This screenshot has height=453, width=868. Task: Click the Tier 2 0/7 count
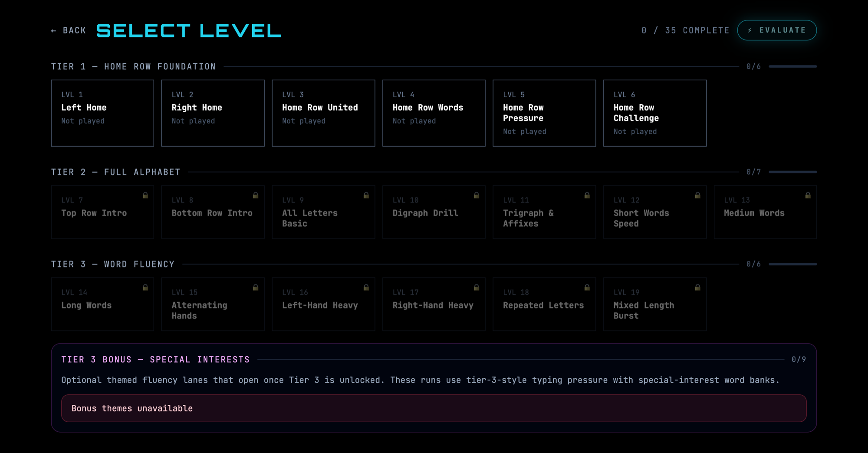click(x=753, y=172)
